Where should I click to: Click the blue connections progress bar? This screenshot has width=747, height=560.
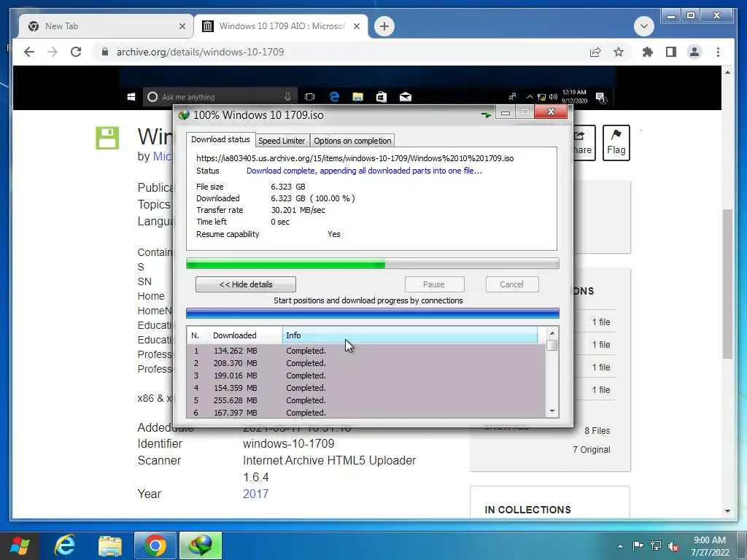coord(373,313)
